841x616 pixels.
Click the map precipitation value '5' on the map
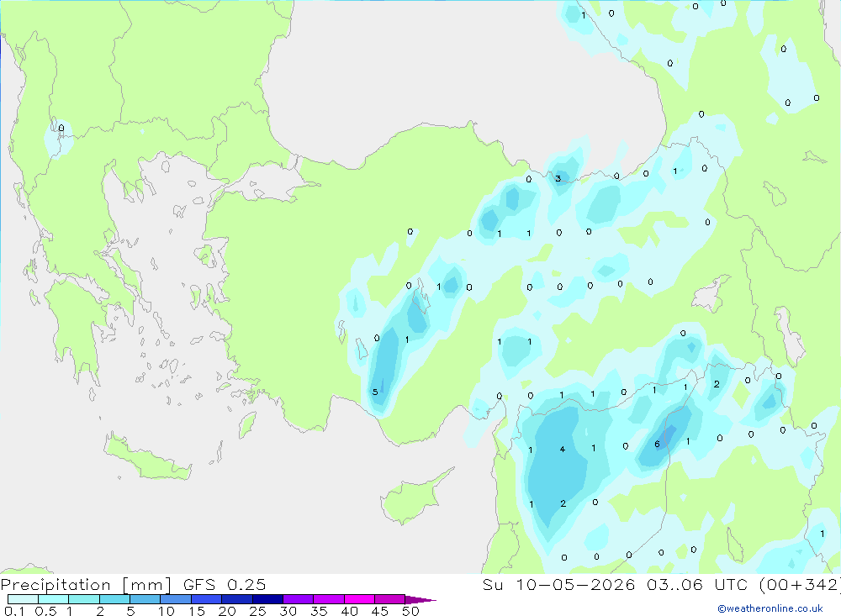point(375,392)
